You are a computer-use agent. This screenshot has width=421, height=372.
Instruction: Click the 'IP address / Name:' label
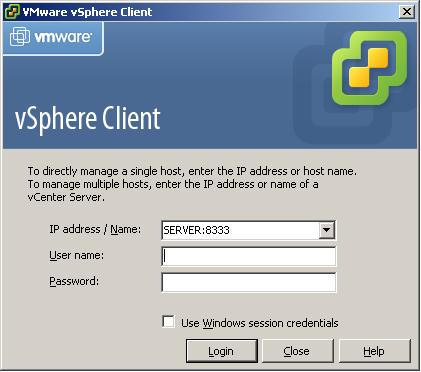[x=95, y=229]
